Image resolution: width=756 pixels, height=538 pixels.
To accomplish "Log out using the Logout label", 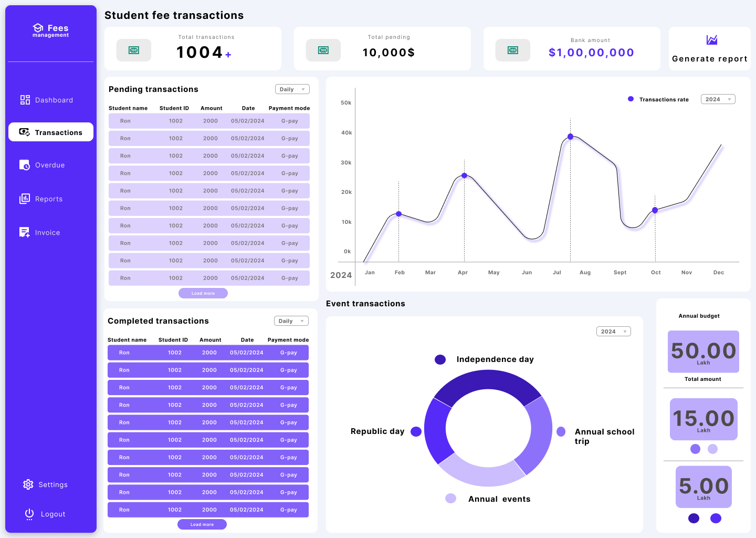I will click(53, 514).
